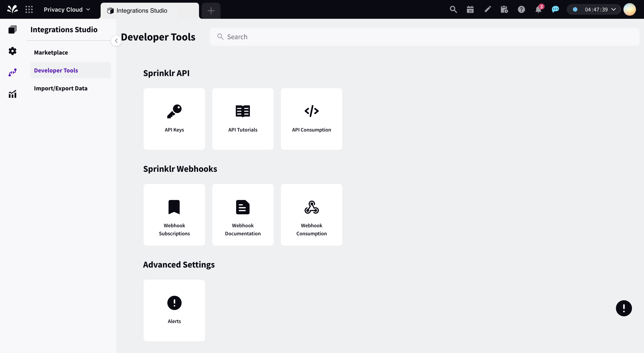The height and width of the screenshot is (353, 644).
Task: Toggle the chat/messages icon
Action: tap(555, 10)
